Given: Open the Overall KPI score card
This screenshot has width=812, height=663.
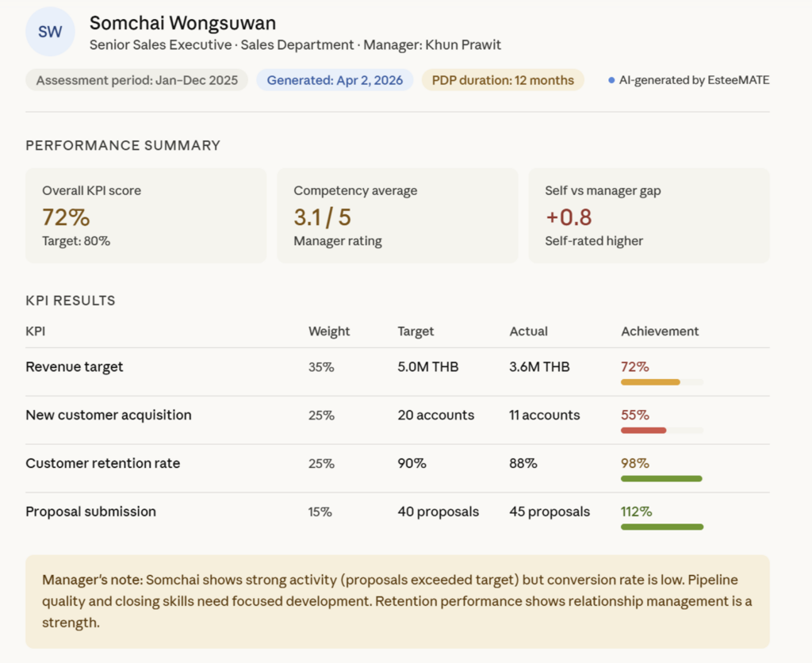Looking at the screenshot, I should coord(146,215).
